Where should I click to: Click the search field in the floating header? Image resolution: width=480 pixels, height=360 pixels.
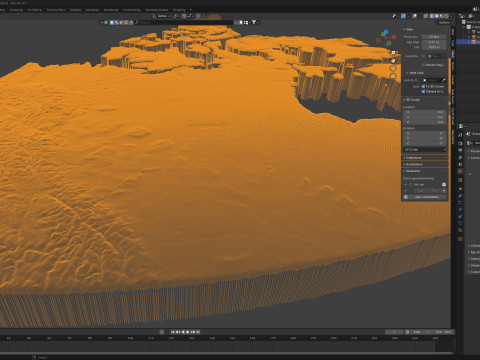click(184, 22)
